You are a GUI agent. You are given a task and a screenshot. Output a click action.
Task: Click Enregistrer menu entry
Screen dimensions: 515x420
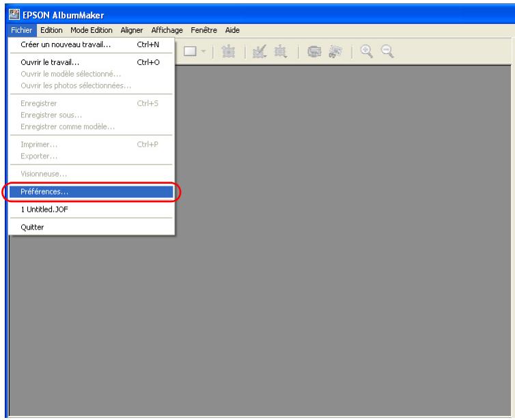(92, 103)
